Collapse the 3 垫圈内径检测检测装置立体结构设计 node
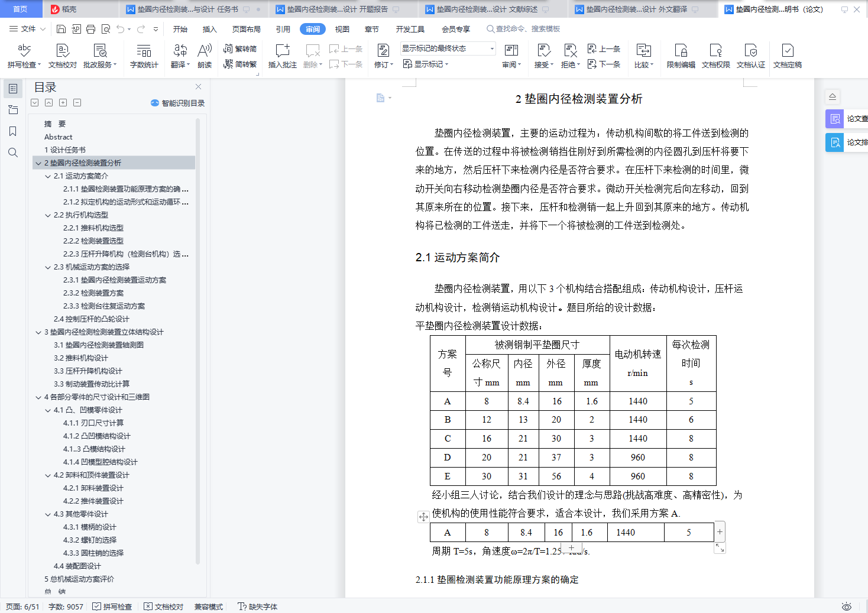868x613 pixels. point(38,332)
